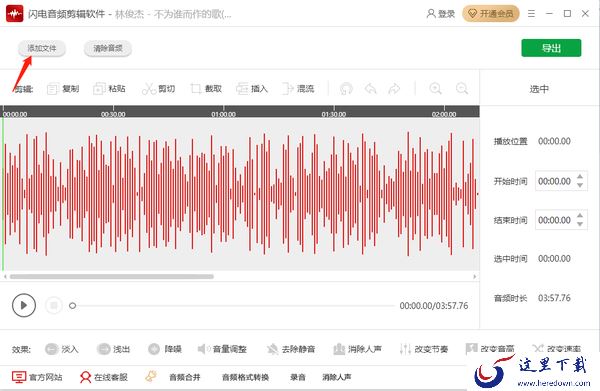
Task: Click timeline marker at 02:00.00
Action: click(444, 114)
